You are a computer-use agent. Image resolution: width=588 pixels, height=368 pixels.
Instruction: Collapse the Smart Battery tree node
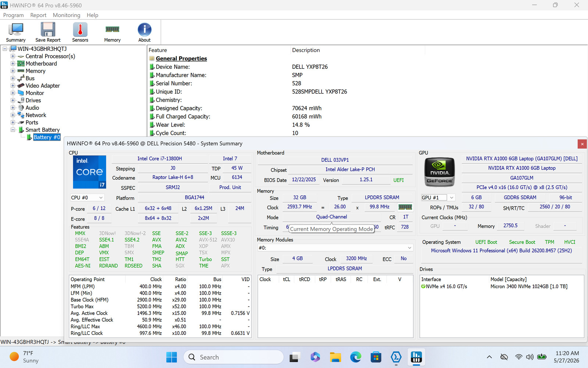(x=13, y=130)
